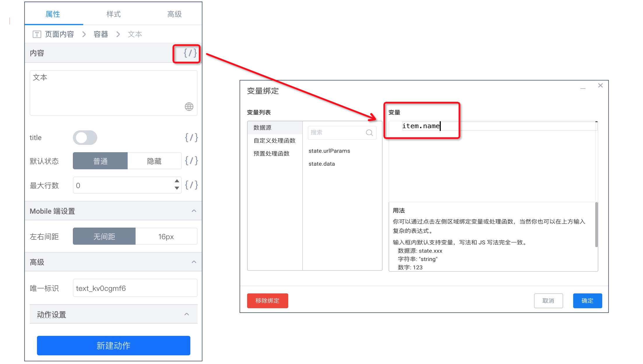Screen dimensions: 643x364
Task: Focus the 文本 content textarea
Action: click(113, 93)
